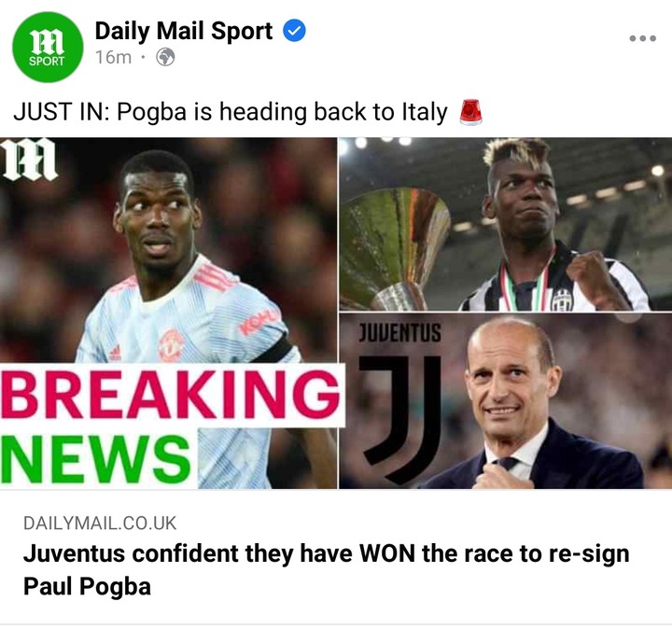Click the Daily Mail Sport page name
672x629 pixels.
click(x=184, y=31)
